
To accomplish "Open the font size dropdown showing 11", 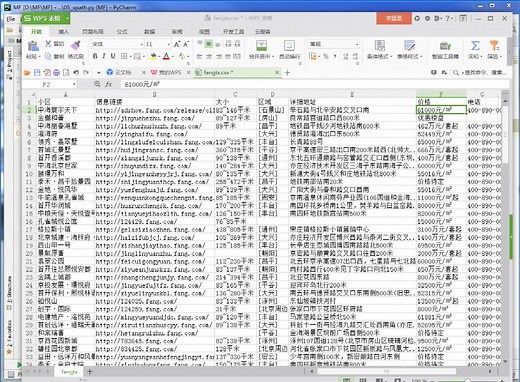I will click(x=168, y=44).
